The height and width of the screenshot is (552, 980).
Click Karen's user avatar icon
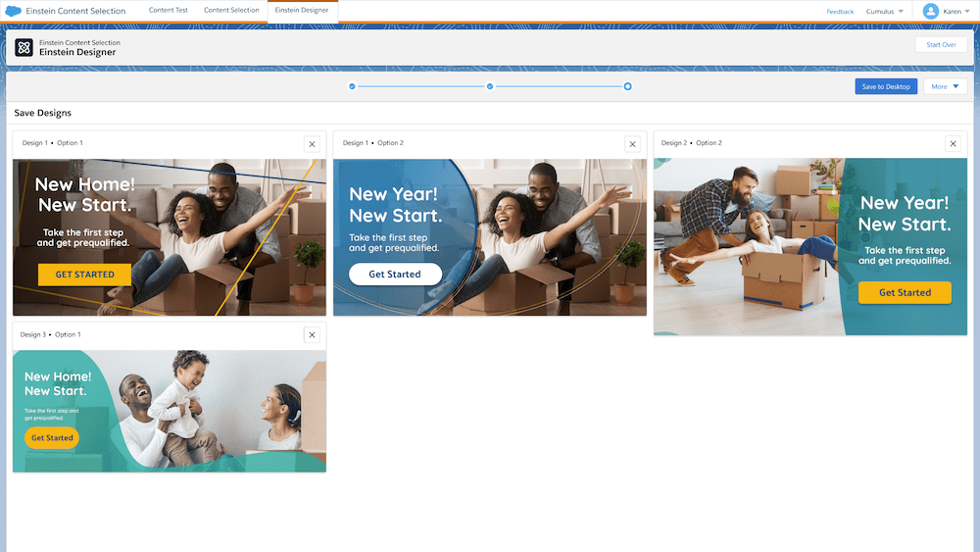tap(930, 11)
